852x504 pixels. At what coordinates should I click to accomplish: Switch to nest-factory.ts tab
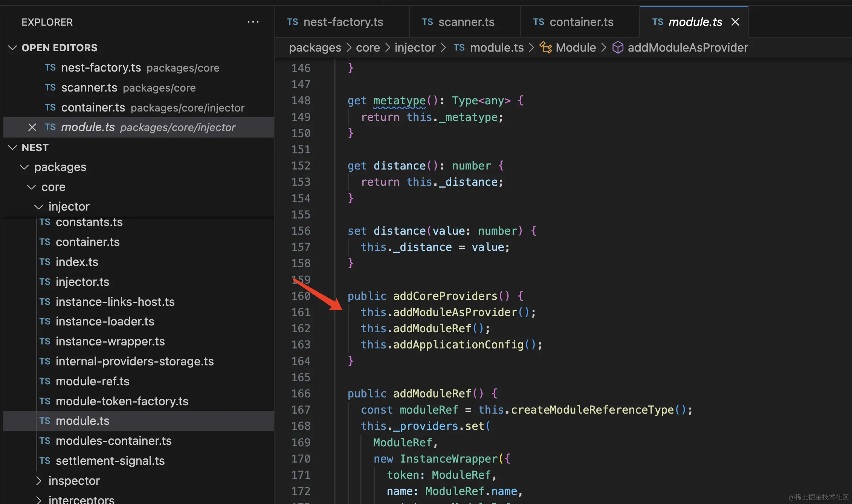(341, 22)
